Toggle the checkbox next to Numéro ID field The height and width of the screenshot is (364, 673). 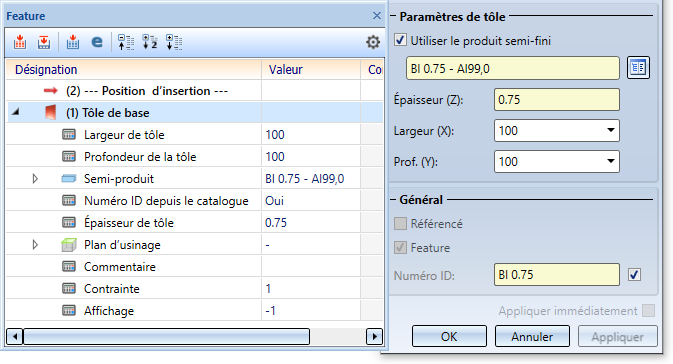(634, 274)
